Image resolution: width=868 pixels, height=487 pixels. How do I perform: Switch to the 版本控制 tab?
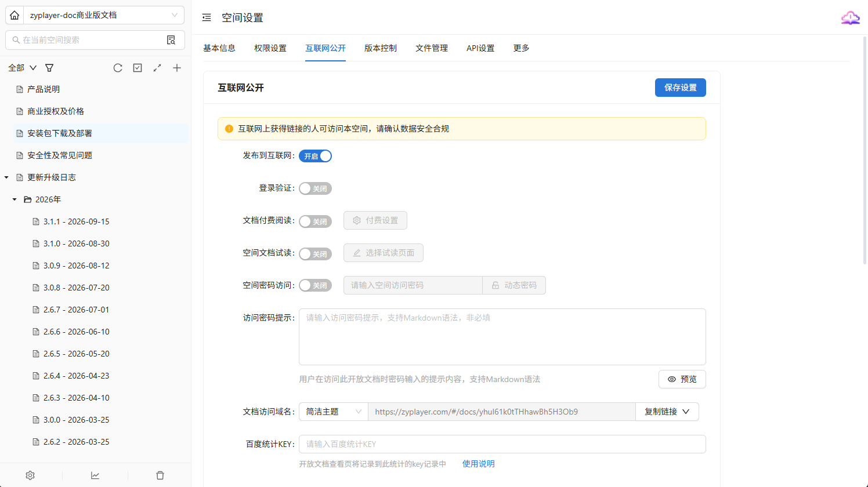click(x=381, y=48)
